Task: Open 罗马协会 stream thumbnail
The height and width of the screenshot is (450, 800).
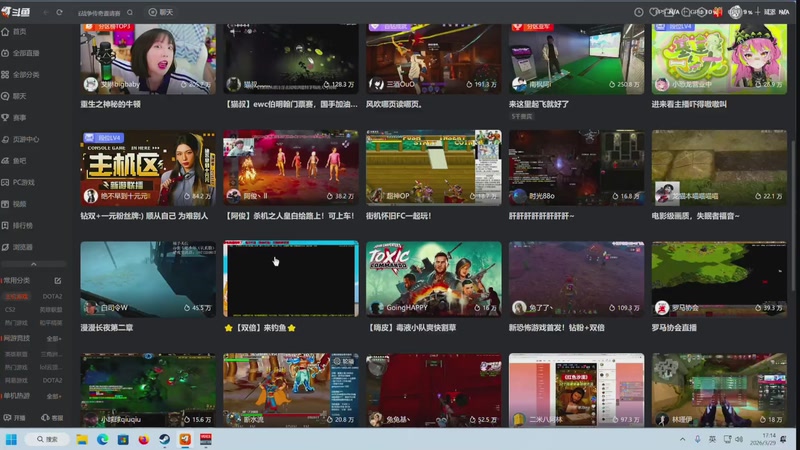Action: [719, 279]
